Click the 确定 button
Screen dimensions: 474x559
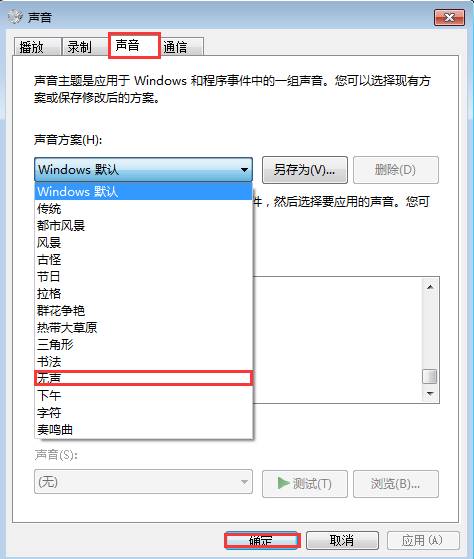262,540
